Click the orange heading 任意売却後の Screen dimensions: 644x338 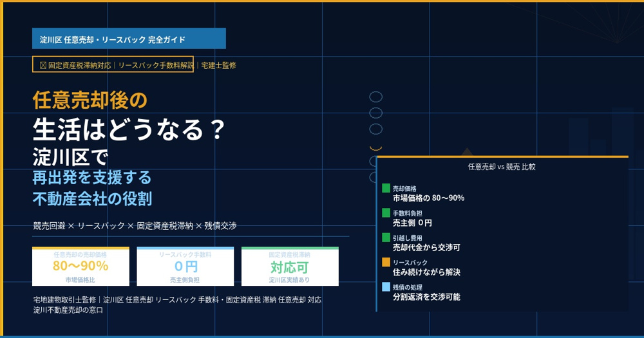[x=90, y=100]
